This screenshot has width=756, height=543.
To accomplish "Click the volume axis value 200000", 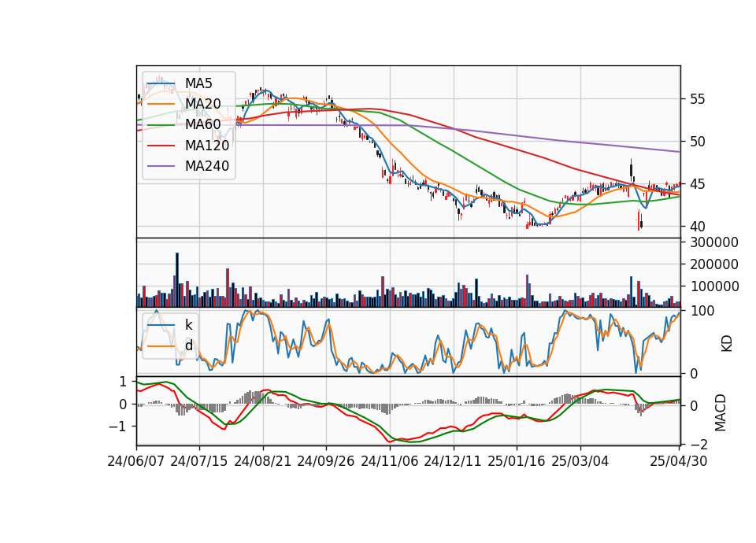I will 714,264.
